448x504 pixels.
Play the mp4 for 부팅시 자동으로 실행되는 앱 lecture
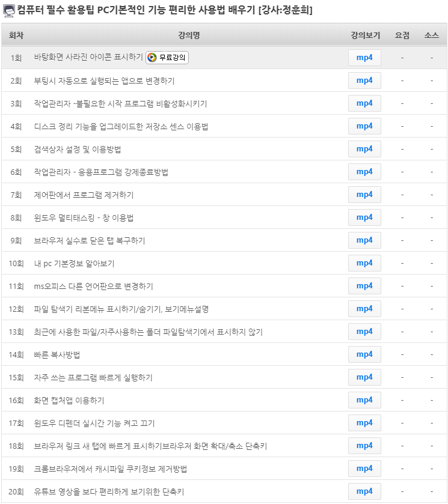click(364, 80)
